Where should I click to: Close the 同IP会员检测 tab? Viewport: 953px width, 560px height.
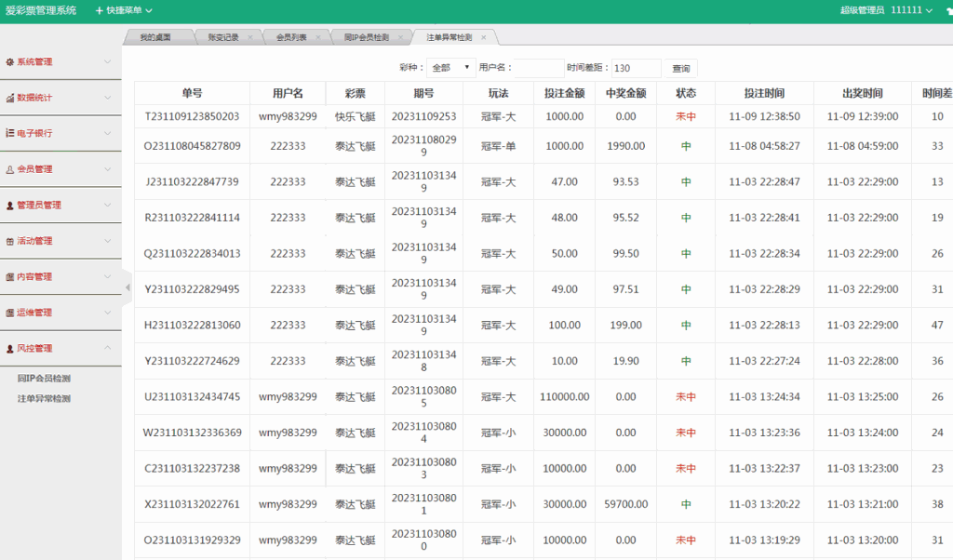[x=401, y=38]
